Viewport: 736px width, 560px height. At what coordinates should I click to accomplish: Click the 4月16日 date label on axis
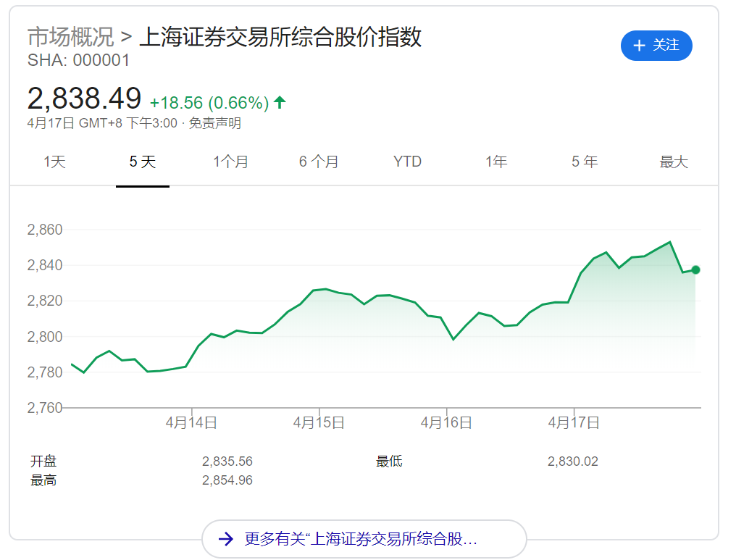(446, 422)
